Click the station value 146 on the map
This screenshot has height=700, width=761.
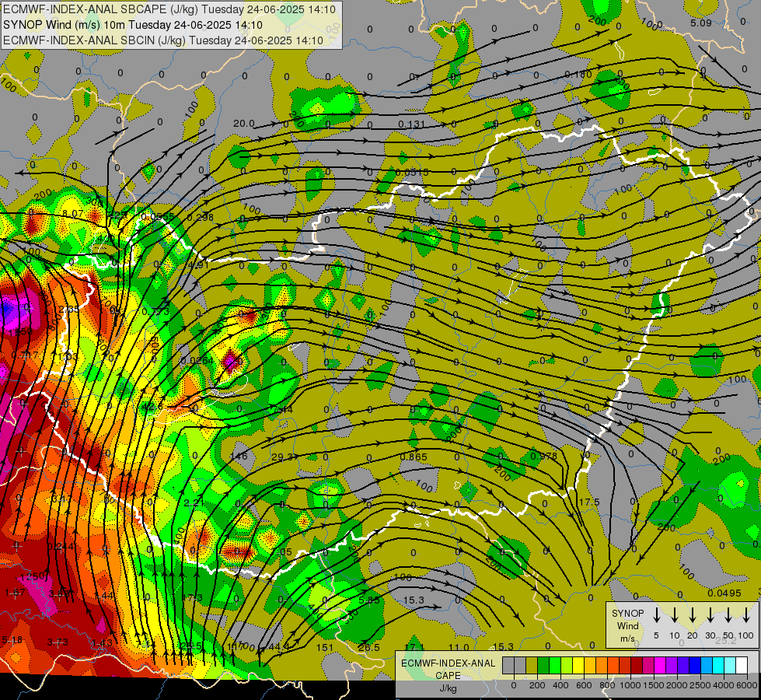coord(239,456)
